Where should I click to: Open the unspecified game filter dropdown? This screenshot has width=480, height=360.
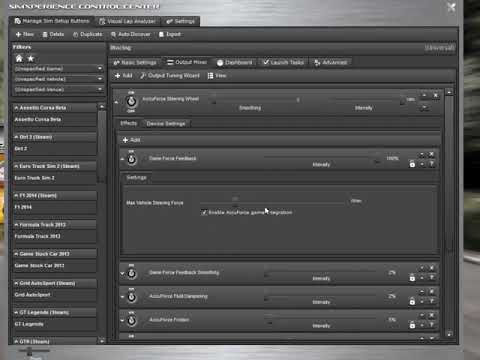pos(58,69)
